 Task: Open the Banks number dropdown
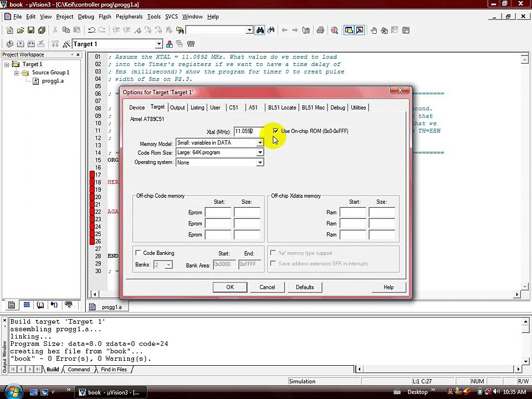pos(168,265)
